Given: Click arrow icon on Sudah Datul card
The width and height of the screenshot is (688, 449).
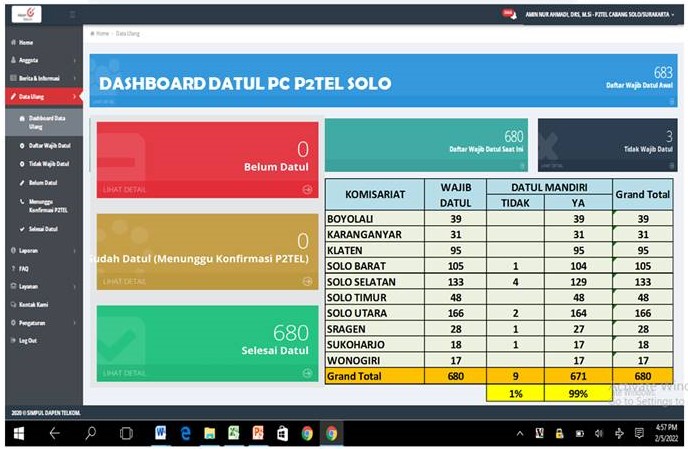Looking at the screenshot, I should [x=307, y=281].
